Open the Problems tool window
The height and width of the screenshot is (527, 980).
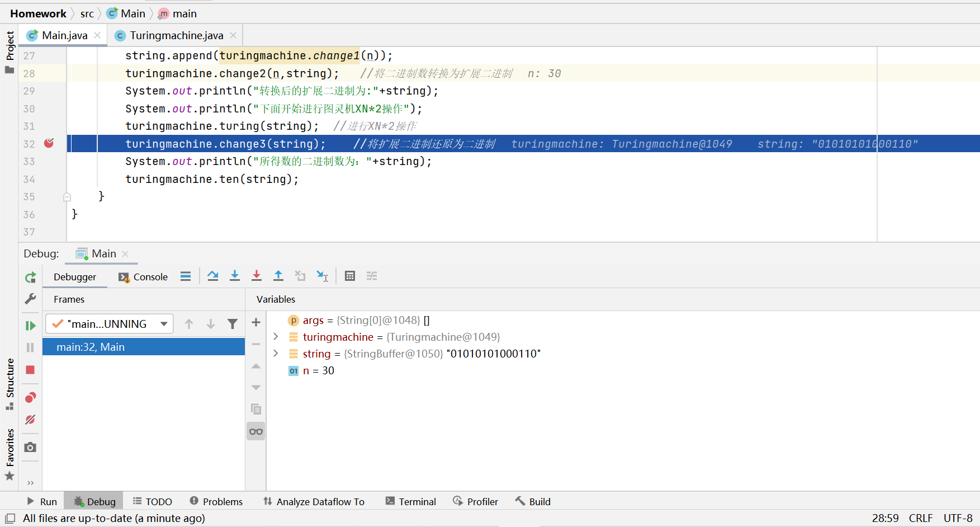[x=216, y=501]
